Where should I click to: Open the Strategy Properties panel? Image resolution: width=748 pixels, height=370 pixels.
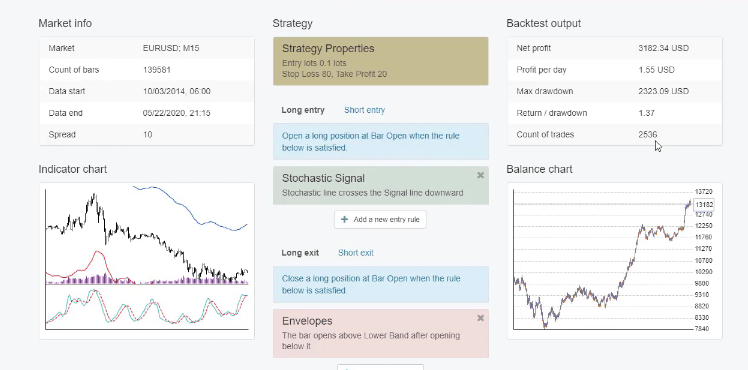(381, 61)
